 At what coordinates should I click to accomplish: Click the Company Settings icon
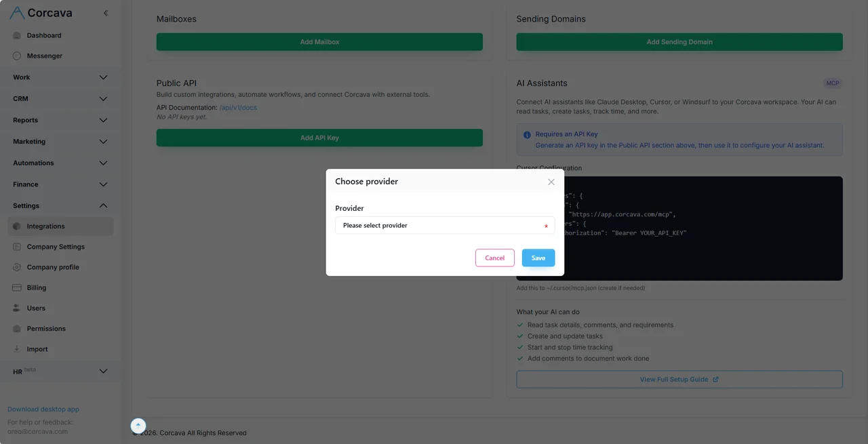click(17, 247)
